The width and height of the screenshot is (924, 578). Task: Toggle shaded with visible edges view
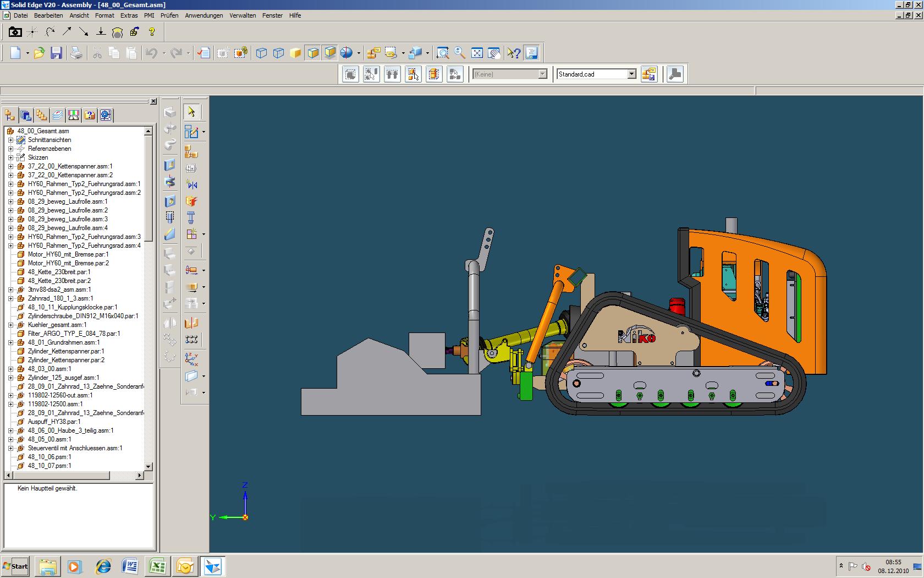pos(313,53)
